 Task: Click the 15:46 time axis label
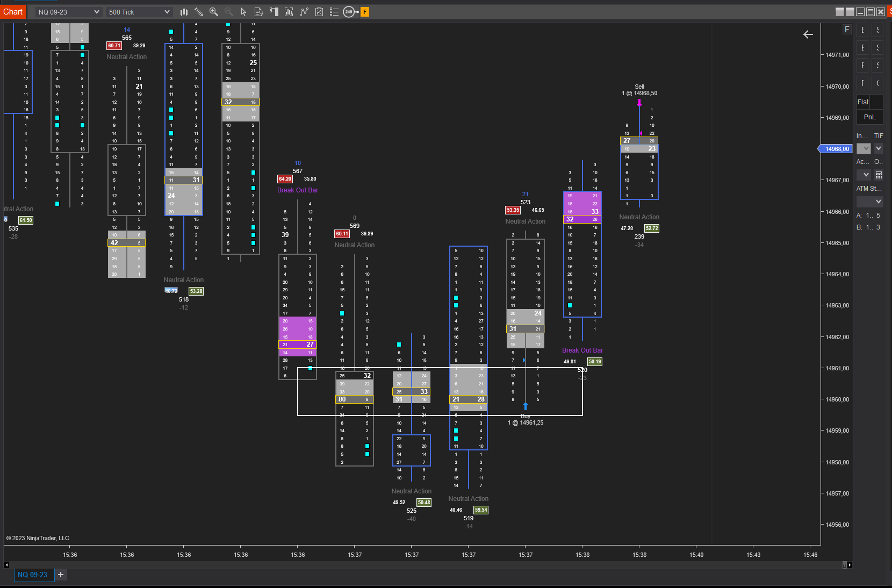click(x=810, y=555)
